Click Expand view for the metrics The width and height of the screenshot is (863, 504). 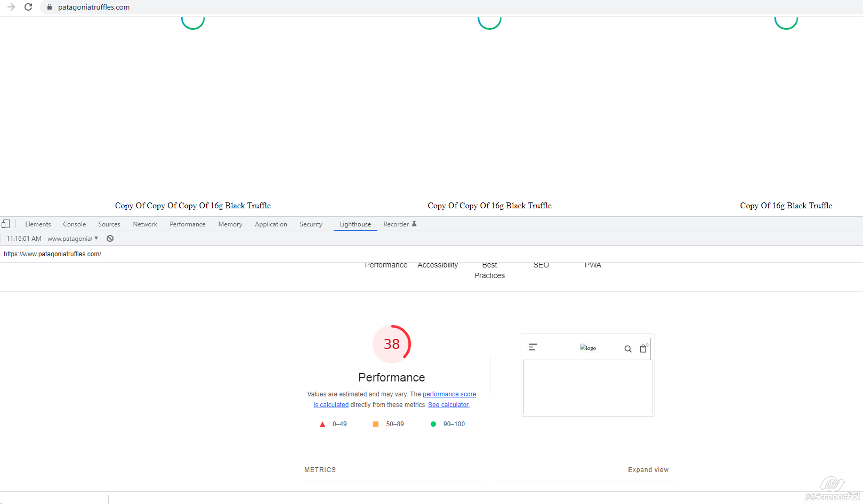[648, 470]
